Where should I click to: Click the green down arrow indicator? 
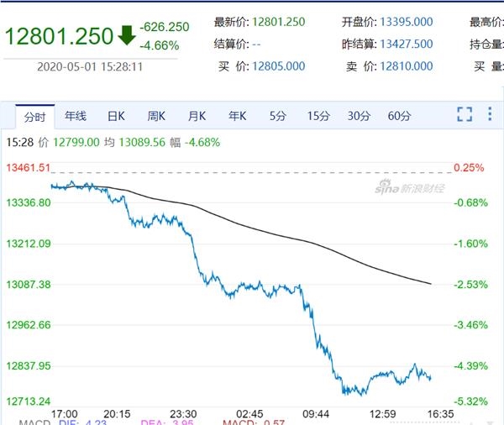click(126, 36)
